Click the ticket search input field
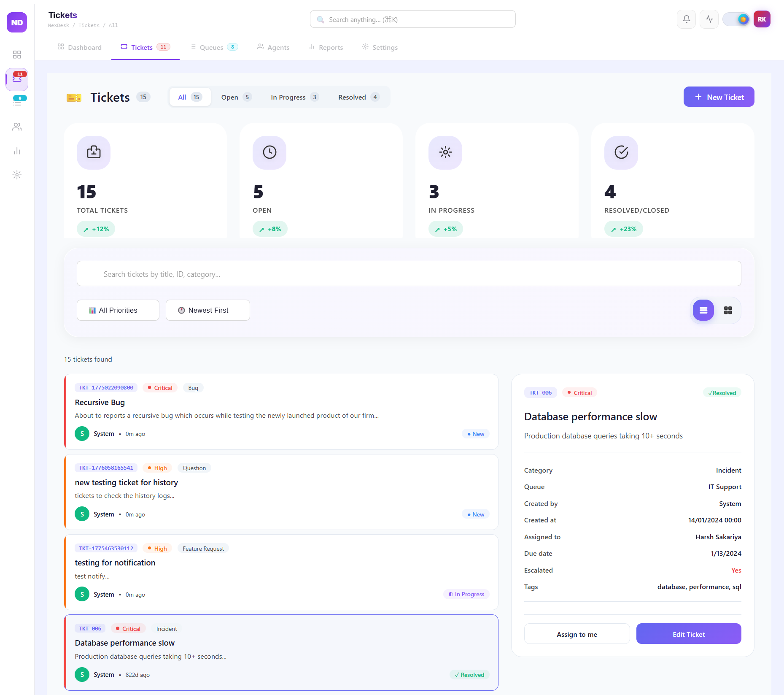 pyautogui.click(x=408, y=273)
